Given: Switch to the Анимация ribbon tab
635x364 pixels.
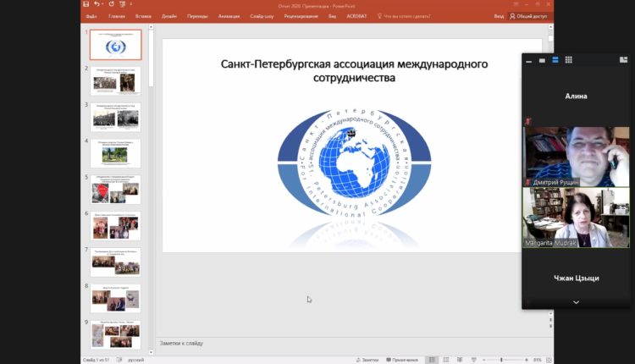Looking at the screenshot, I should (x=229, y=16).
